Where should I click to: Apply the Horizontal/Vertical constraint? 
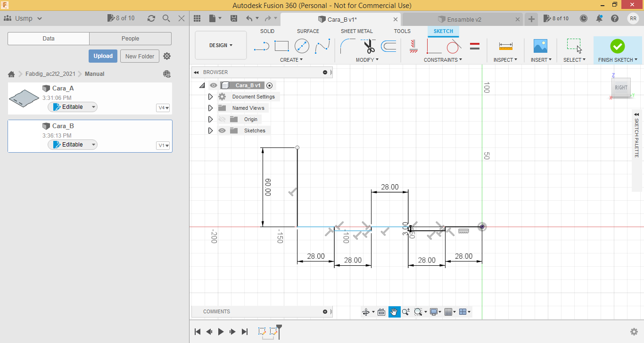414,46
